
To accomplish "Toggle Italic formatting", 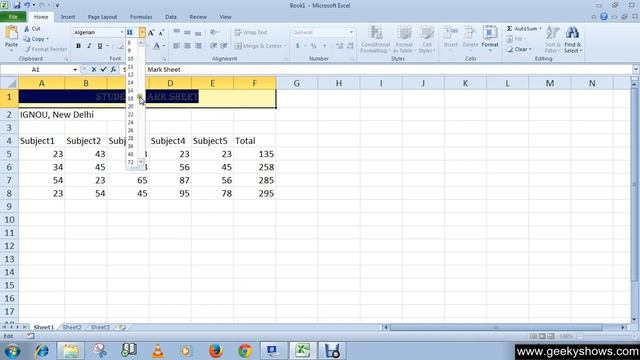I will (x=89, y=46).
